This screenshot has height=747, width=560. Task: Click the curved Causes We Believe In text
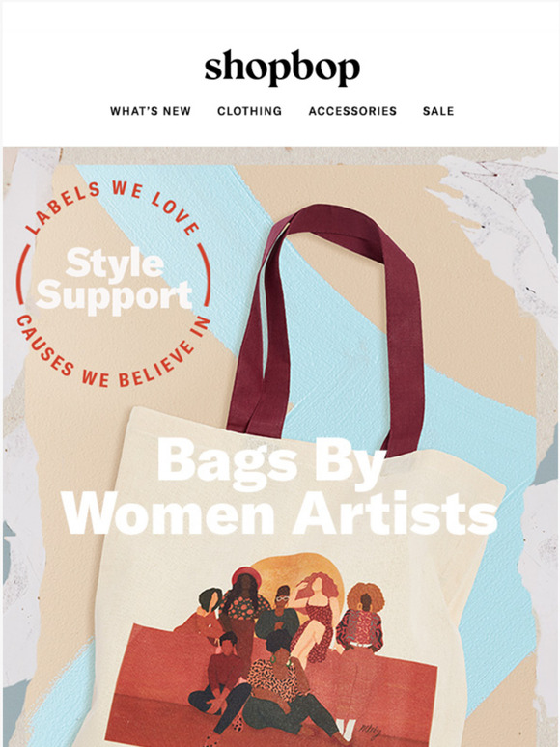[x=112, y=355]
